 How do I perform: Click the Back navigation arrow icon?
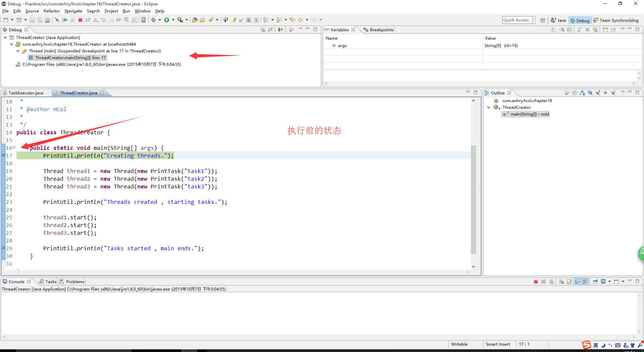pos(301,20)
